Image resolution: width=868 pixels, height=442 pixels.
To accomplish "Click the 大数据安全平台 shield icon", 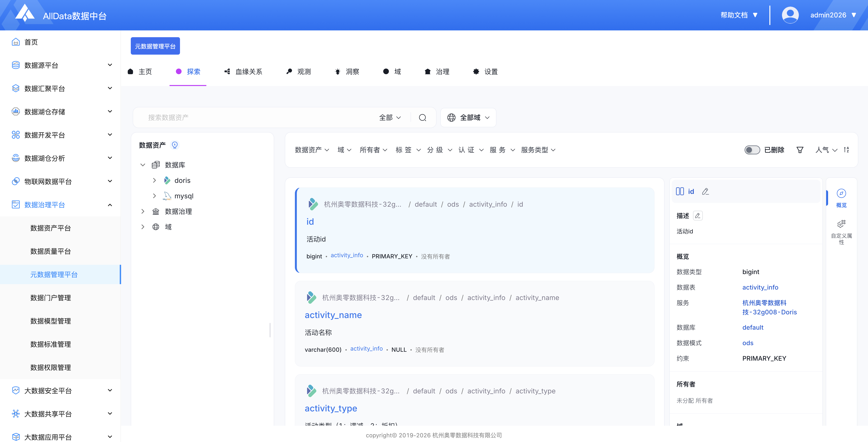I will tap(15, 390).
